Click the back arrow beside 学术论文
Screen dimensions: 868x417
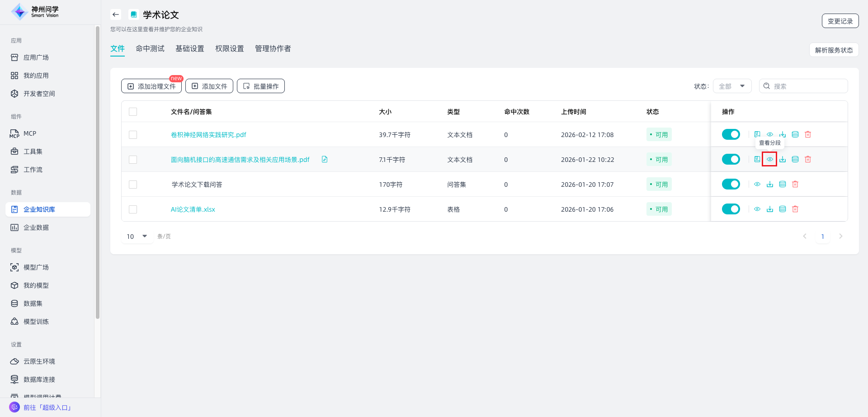coord(116,14)
